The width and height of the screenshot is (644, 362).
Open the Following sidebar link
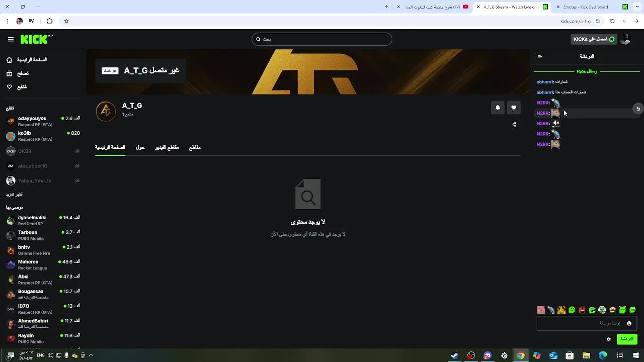(17, 87)
